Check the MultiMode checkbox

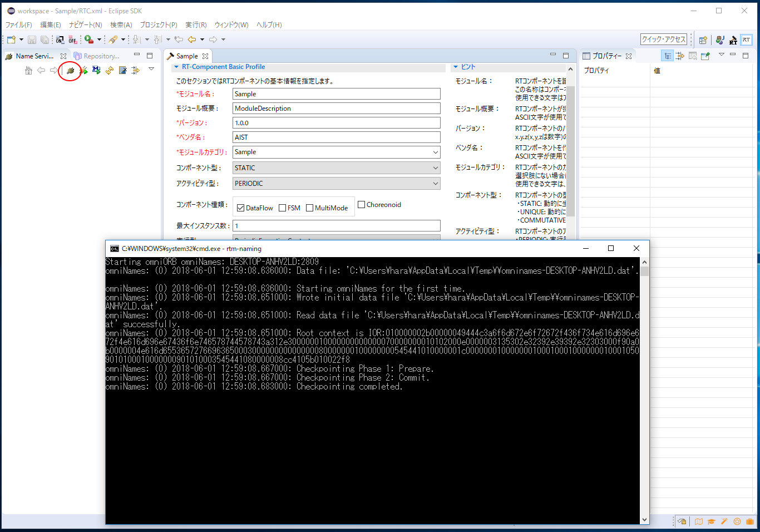coord(310,208)
